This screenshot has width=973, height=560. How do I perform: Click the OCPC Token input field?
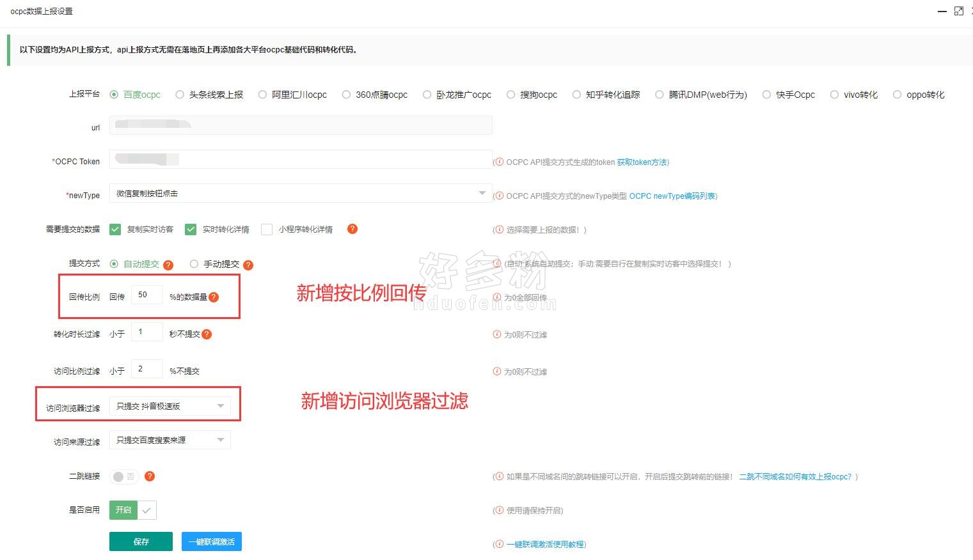click(300, 159)
